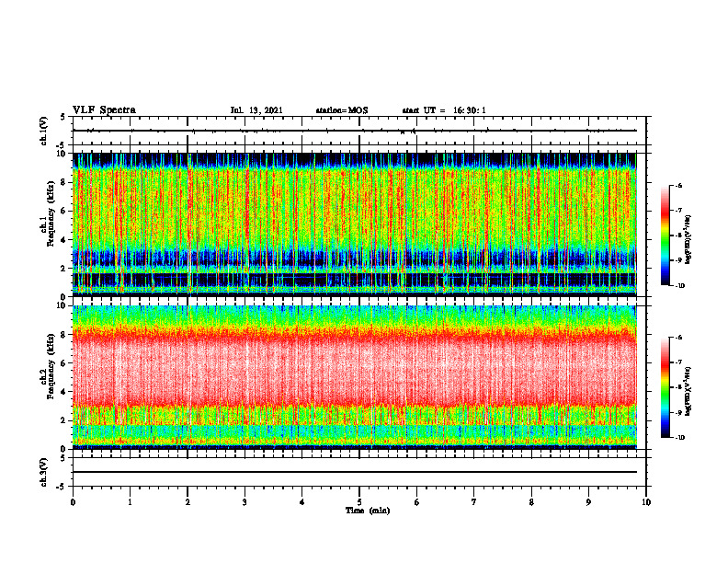Click the ch.1 frequency tick "4"
The width and height of the screenshot is (728, 563).
tap(64, 240)
